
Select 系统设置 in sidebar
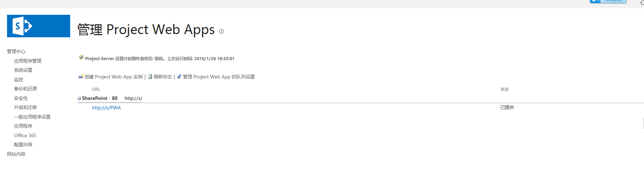pos(23,70)
